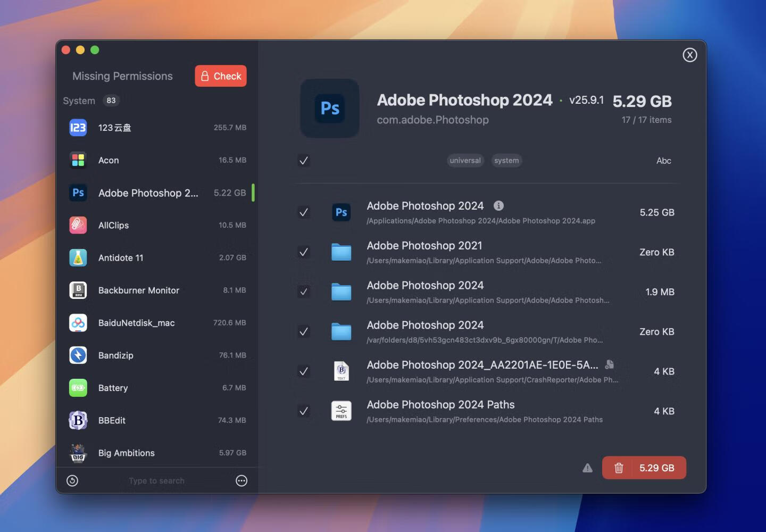Select the Backburner Monitor icon
The height and width of the screenshot is (532, 766).
click(78, 290)
